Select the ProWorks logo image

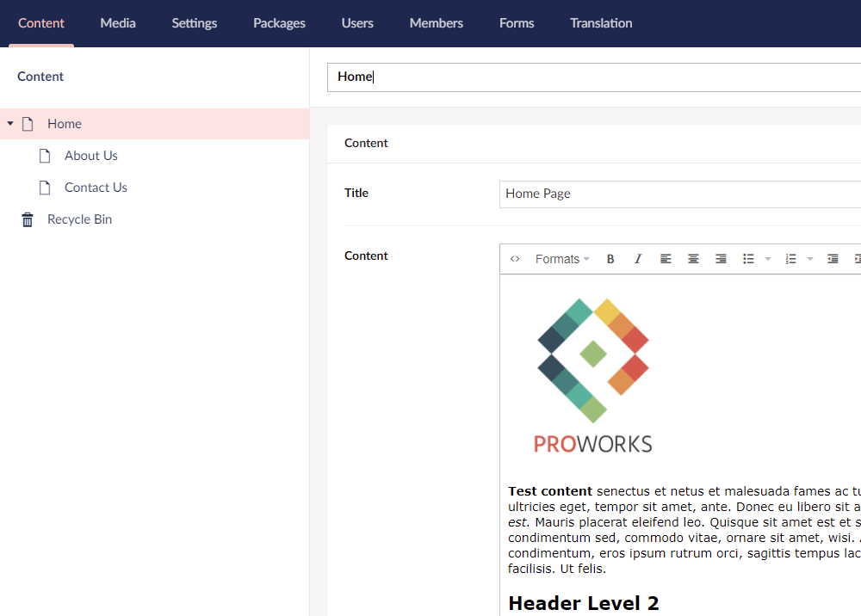(x=592, y=376)
